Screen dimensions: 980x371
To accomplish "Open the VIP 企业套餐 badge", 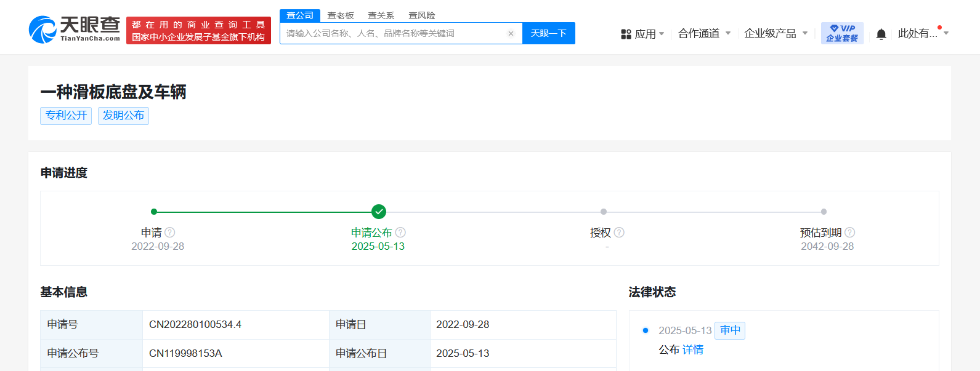I will point(842,33).
